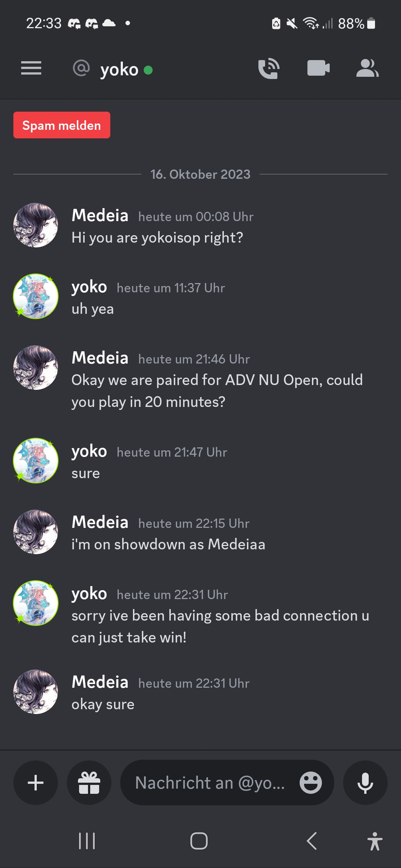Show the members list icon
The image size is (401, 868).
pyautogui.click(x=367, y=68)
